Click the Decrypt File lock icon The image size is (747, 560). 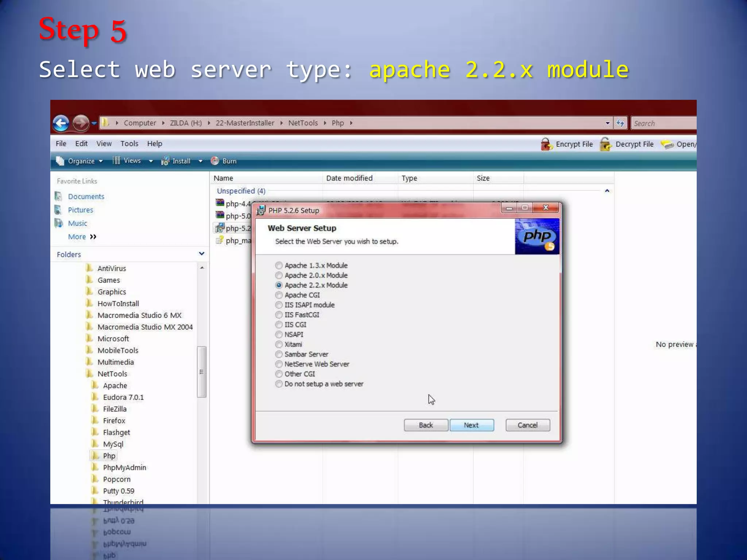606,144
